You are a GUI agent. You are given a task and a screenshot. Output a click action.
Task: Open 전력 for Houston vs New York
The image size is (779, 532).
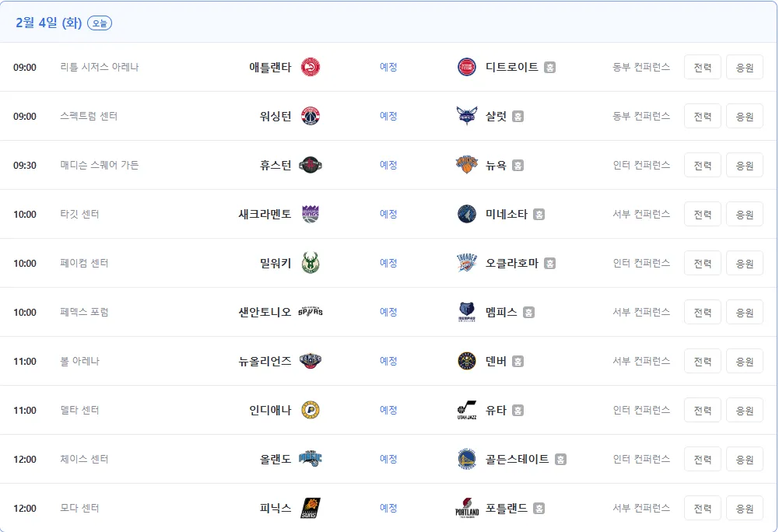coord(703,166)
